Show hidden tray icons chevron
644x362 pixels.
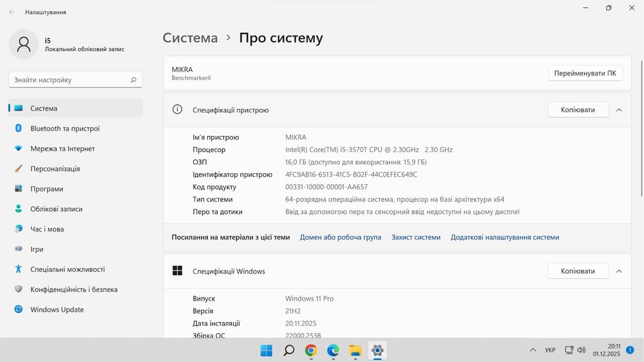tap(533, 350)
